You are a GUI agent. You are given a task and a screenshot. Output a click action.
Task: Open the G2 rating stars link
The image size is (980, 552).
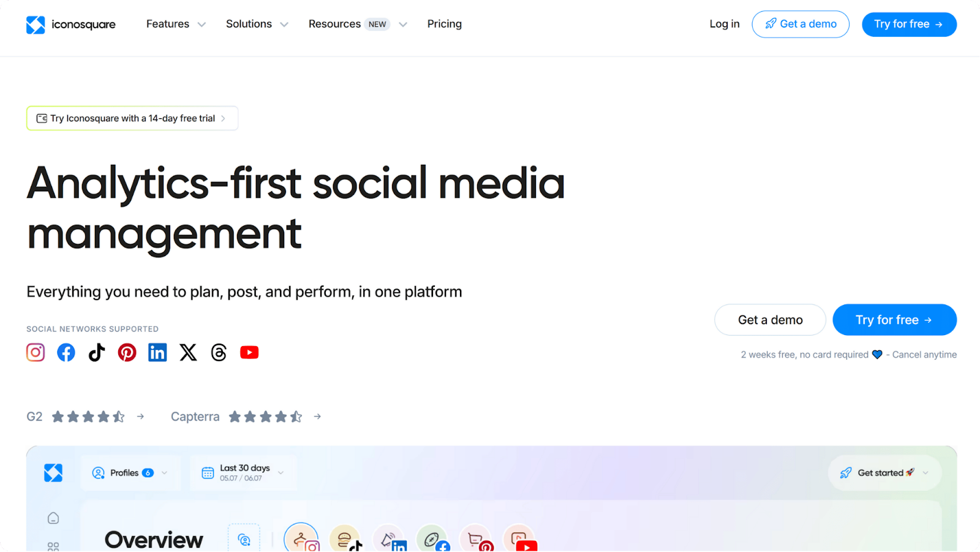click(88, 416)
